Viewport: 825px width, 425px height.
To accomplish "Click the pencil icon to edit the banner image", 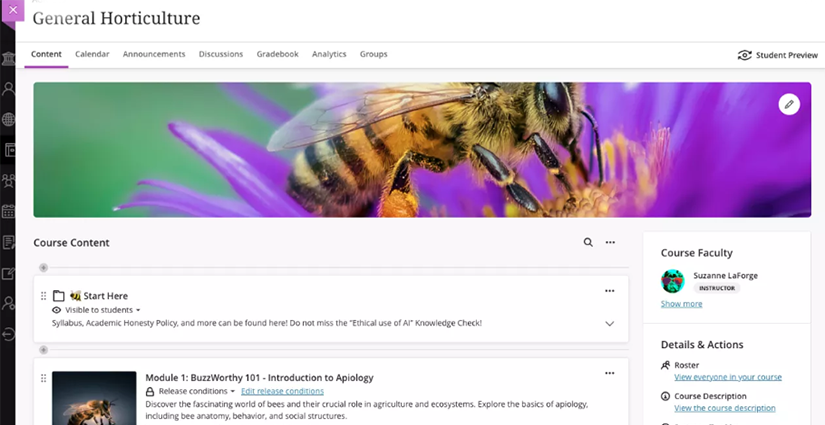I will click(x=789, y=104).
